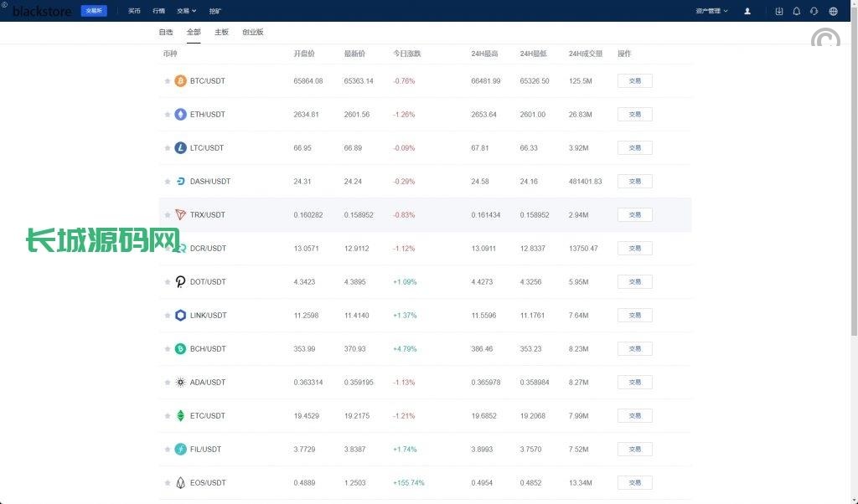
Task: Click the customer support headset icon
Action: (x=814, y=12)
